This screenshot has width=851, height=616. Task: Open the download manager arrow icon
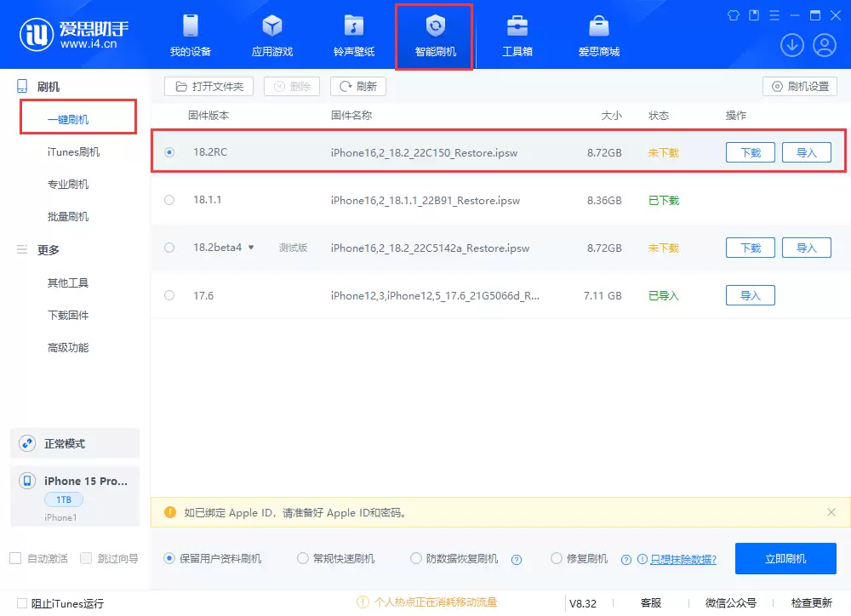(x=791, y=45)
